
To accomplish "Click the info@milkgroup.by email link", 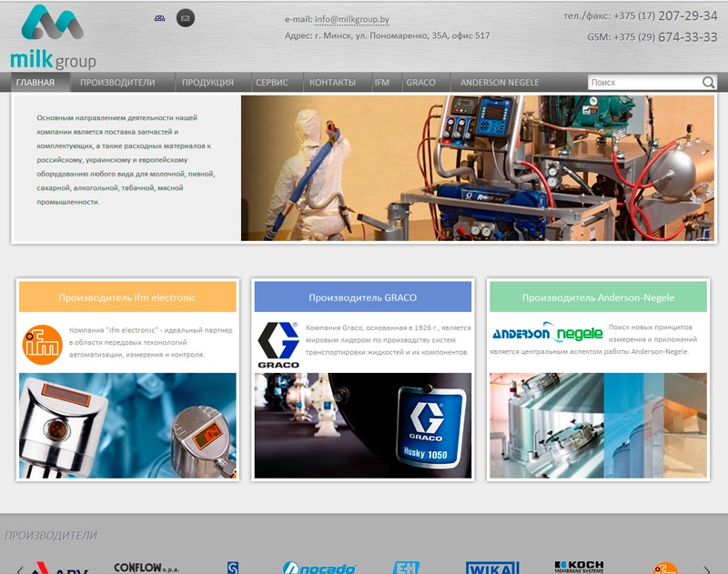I will point(352,19).
